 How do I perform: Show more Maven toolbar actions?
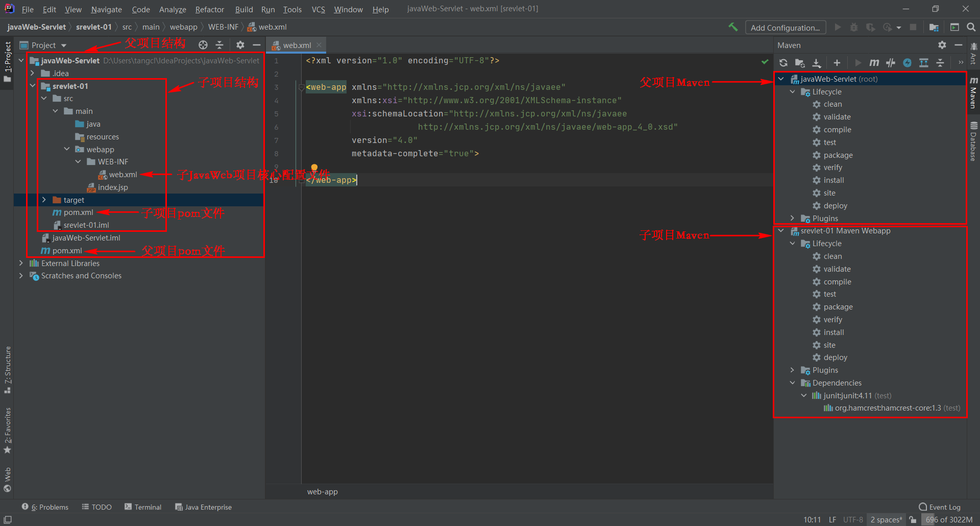click(961, 63)
